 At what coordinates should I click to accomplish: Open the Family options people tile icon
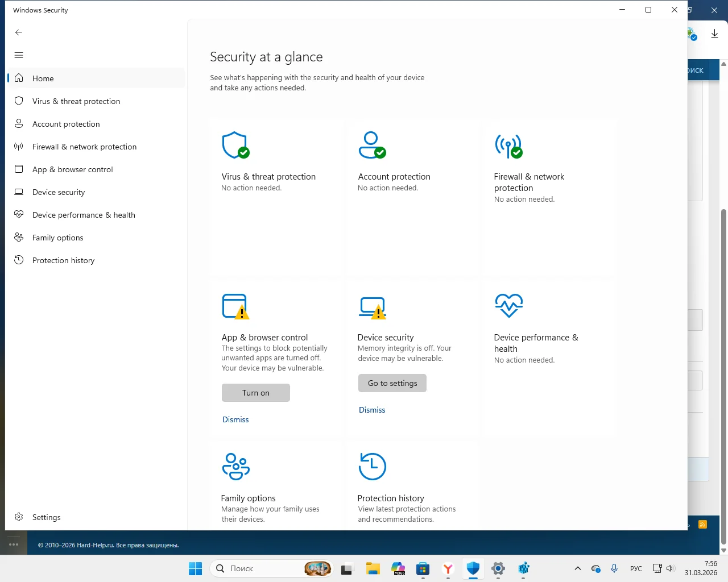click(x=235, y=467)
